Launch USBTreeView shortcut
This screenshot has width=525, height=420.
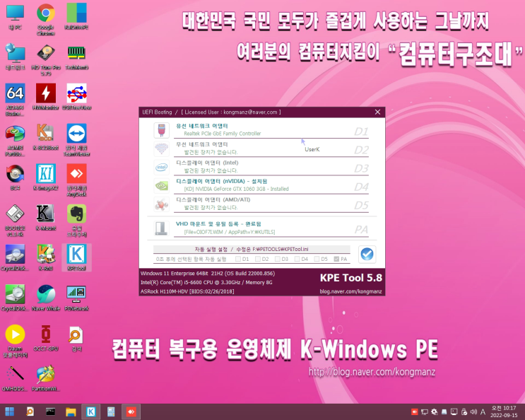coord(77,97)
